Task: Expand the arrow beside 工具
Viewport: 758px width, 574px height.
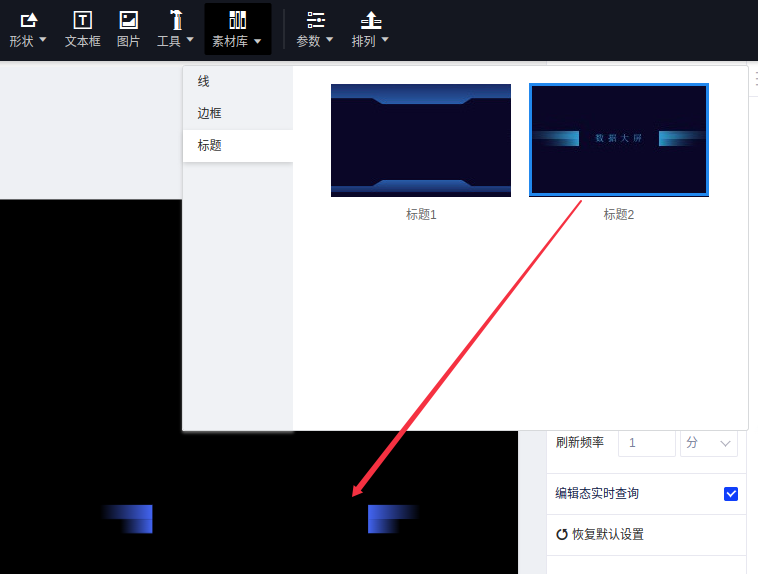Action: pos(190,41)
